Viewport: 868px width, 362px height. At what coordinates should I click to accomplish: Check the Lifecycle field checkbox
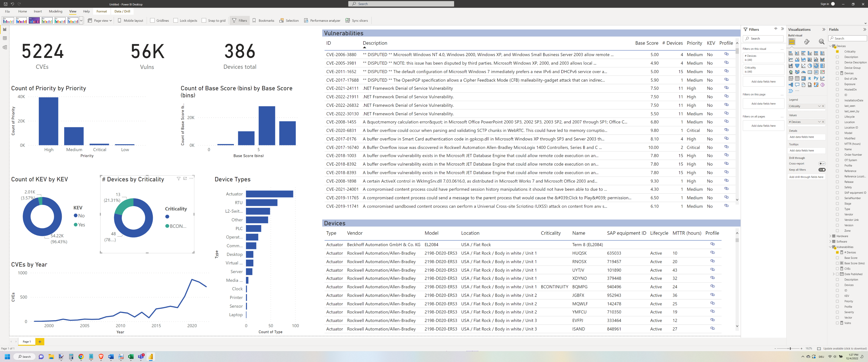[837, 117]
